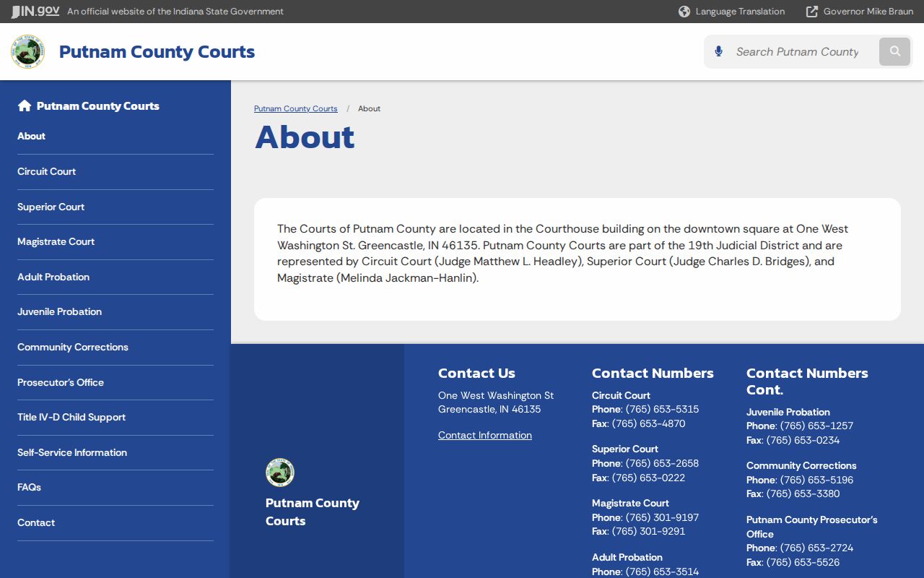Click the Putnam County Courts header title
The width and height of the screenshot is (924, 578).
click(157, 52)
